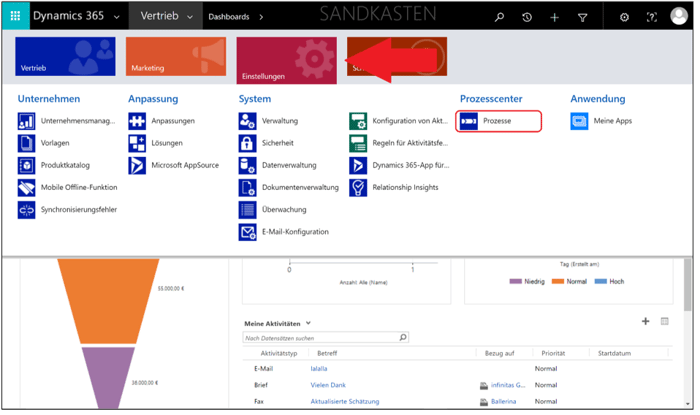Sort by the Startdatum column header

614,353
